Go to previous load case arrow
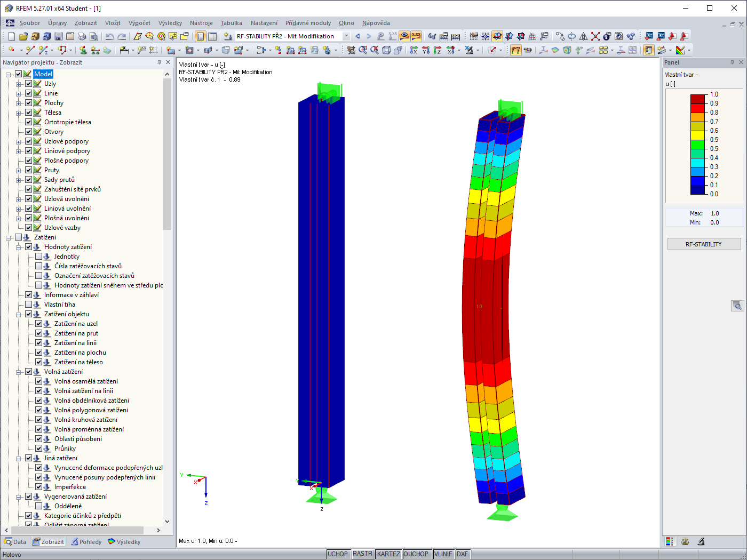747x560 pixels. [357, 36]
